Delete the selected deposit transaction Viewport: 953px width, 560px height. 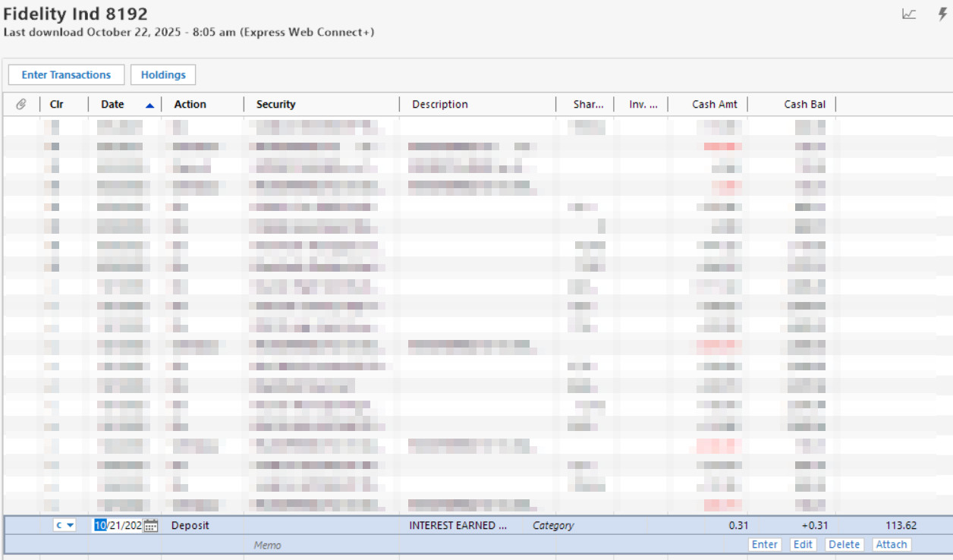point(844,544)
